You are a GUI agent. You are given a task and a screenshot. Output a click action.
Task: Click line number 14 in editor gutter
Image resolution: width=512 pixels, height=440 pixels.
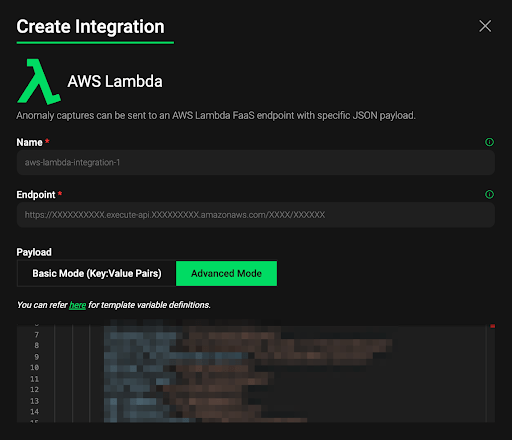pos(35,411)
